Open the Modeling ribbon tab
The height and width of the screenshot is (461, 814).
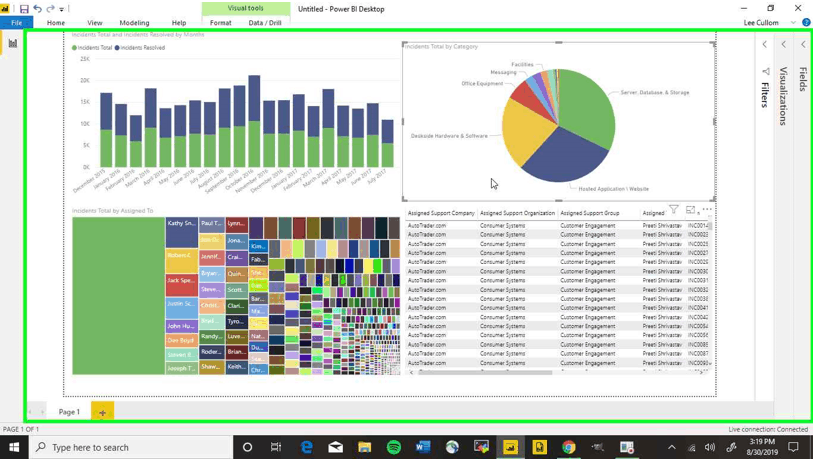[x=134, y=23]
